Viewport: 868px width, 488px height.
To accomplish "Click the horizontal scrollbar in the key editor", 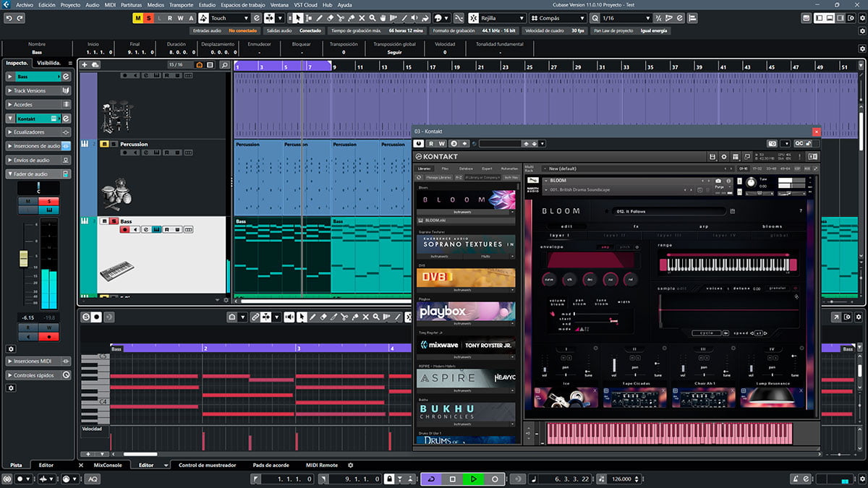I will click(x=141, y=454).
